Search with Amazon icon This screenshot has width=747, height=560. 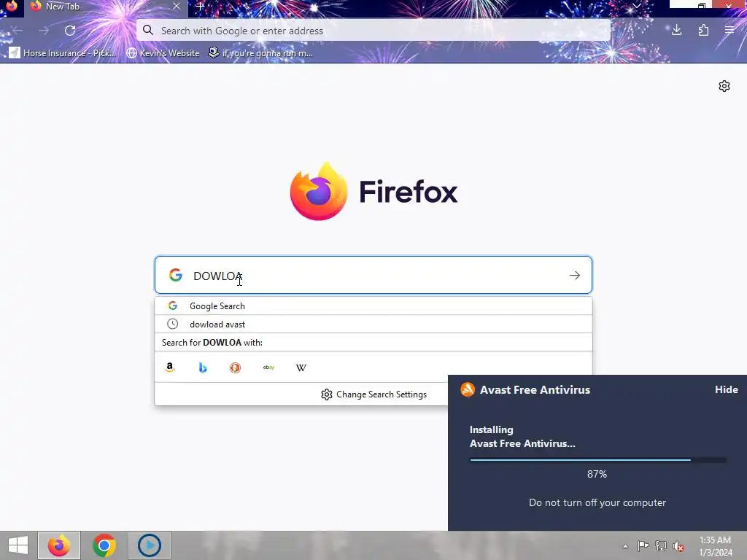coord(169,367)
